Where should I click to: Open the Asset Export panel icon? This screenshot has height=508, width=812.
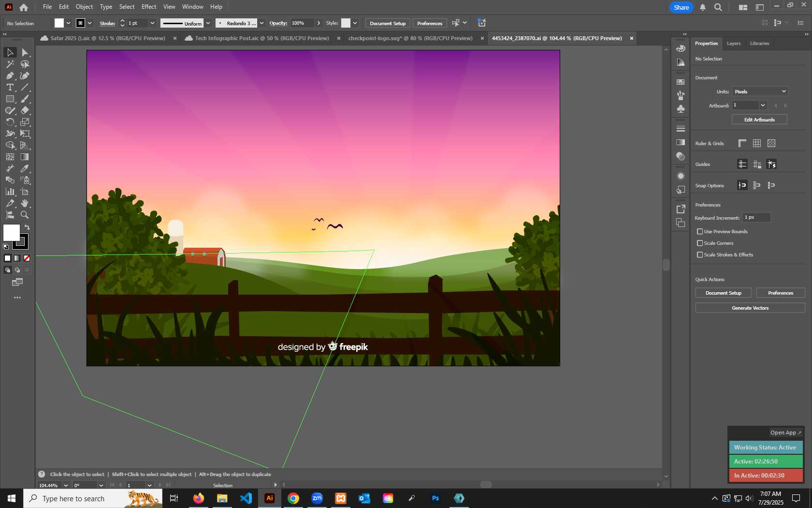pos(681,209)
